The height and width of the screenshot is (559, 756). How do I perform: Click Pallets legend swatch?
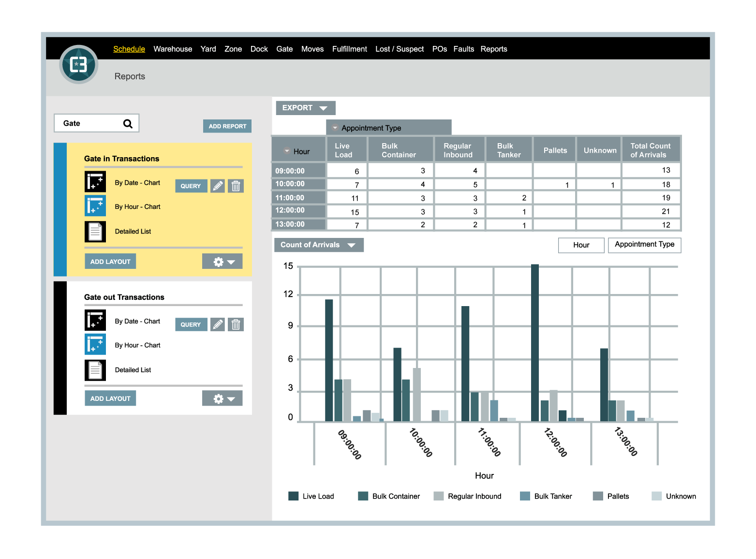598,496
